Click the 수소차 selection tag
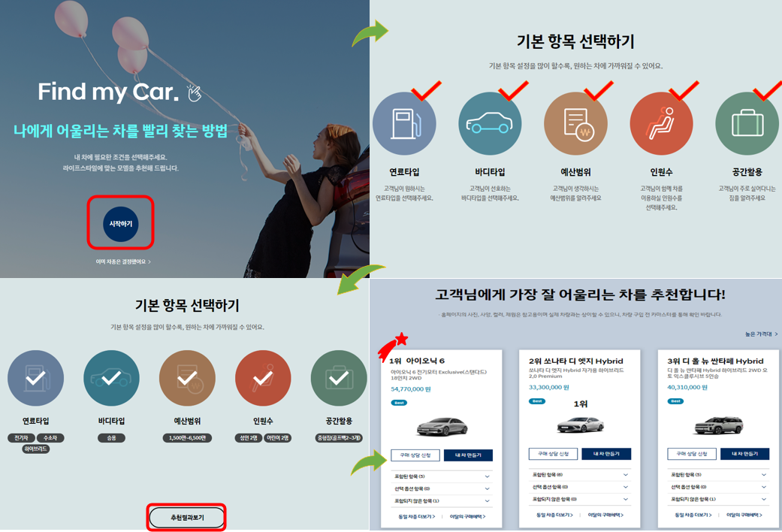This screenshot has height=532, width=782. (x=50, y=437)
